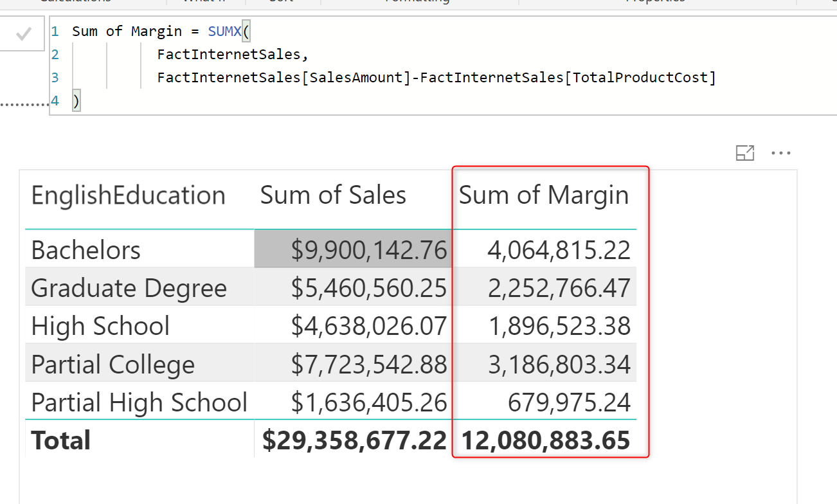Click the Formatting ribbon group label
The width and height of the screenshot is (837, 504).
click(x=416, y=2)
